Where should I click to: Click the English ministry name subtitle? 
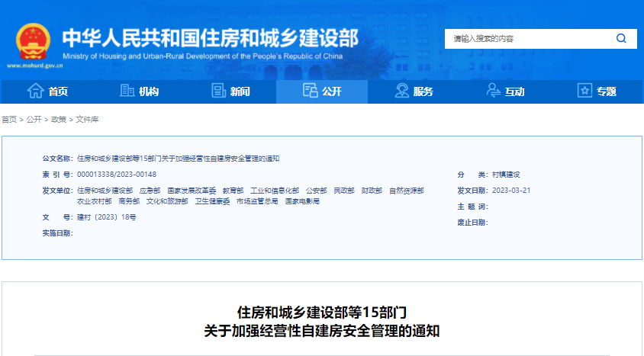[202, 56]
